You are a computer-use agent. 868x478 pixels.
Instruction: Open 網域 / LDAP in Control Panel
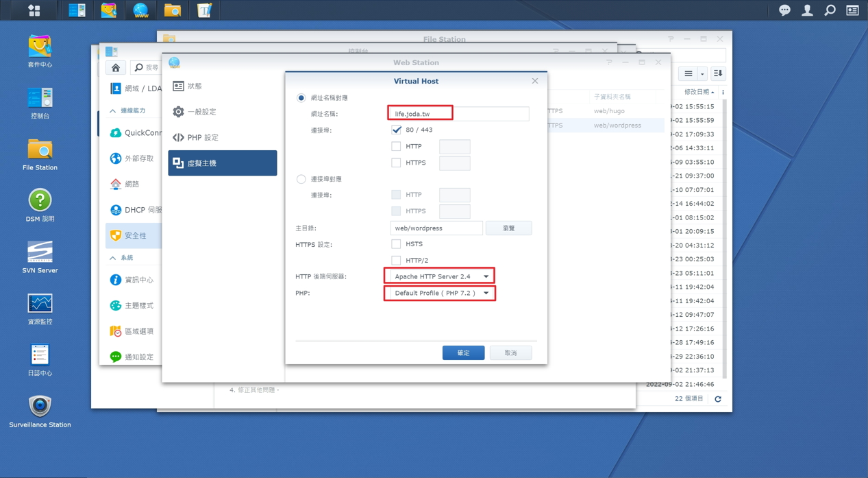[134, 88]
